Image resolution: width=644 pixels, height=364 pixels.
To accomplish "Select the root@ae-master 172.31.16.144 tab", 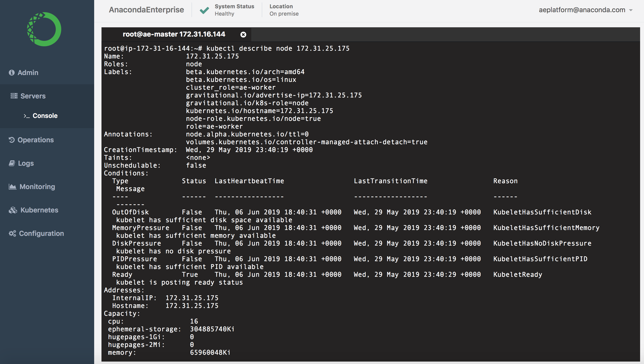I will (174, 34).
